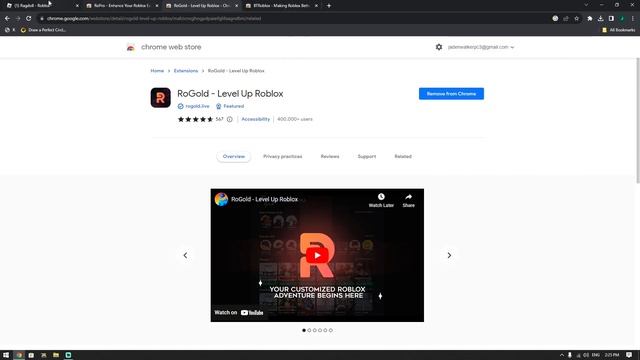Switch to the Support tab
640x360 pixels.
367,156
